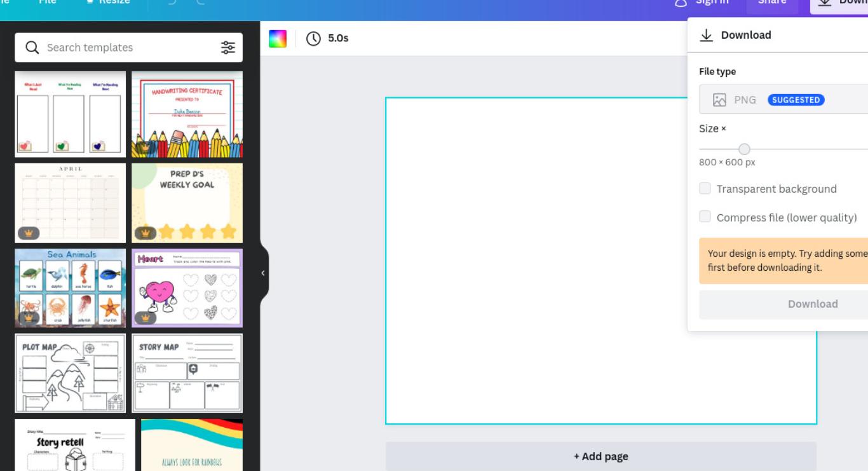Screen dimensions: 868x471
Task: Choose the April calendar template
Action: [x=71, y=203]
